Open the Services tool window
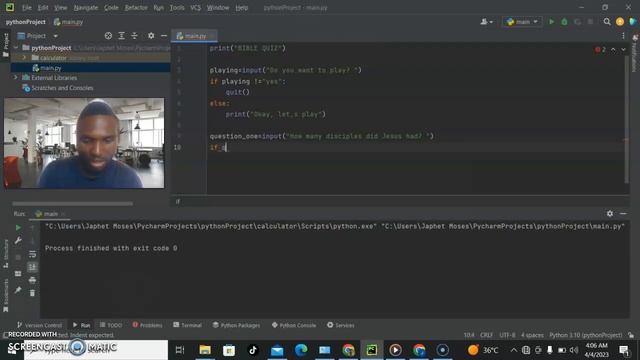The width and height of the screenshot is (640, 360). click(x=340, y=325)
